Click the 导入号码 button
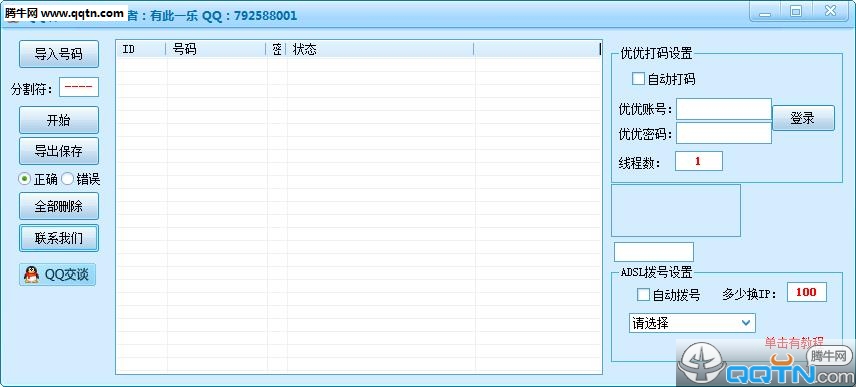856x387 pixels. point(59,54)
